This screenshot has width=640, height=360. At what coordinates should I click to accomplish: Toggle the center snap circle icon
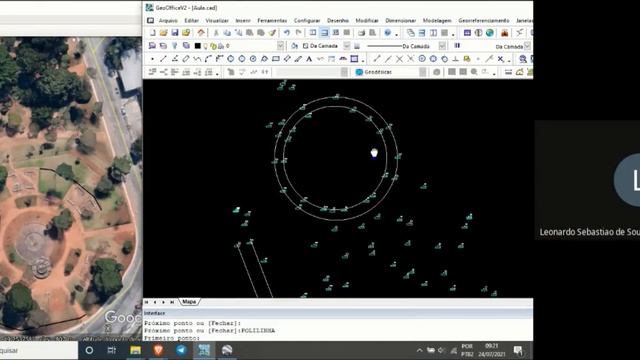[x=422, y=59]
